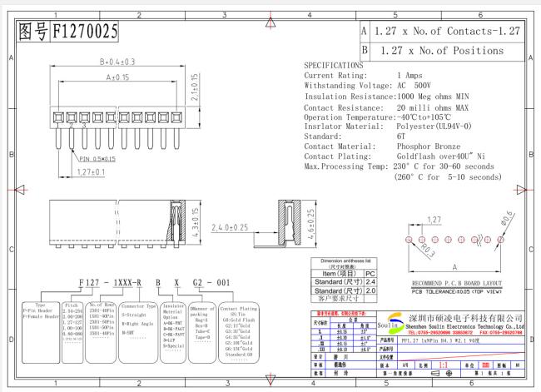Click the Soulin company logo

tap(391, 323)
